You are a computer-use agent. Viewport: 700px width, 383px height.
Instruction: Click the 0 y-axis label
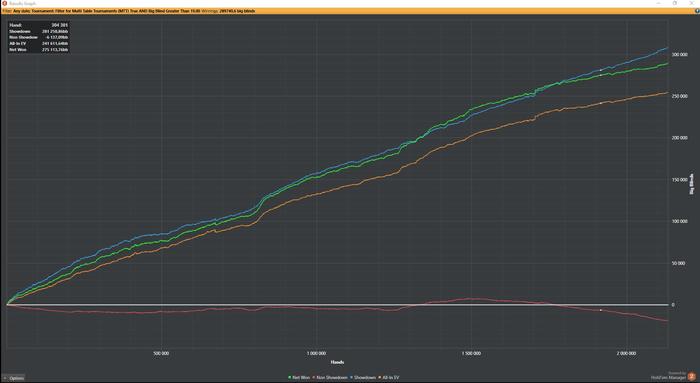pyautogui.click(x=673, y=305)
